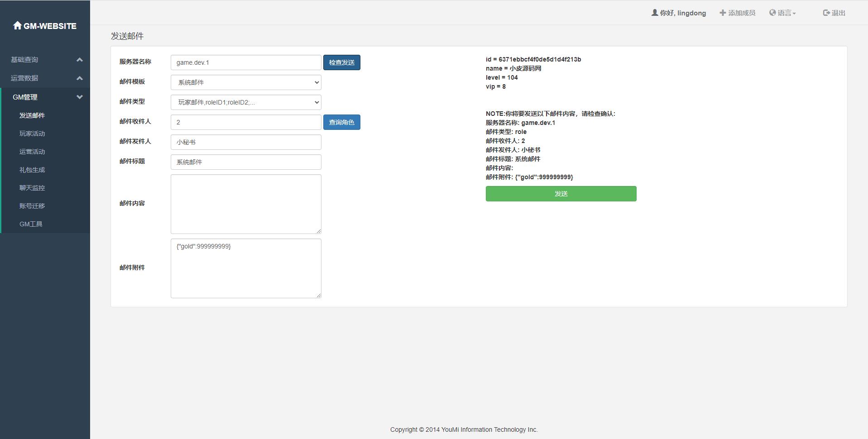This screenshot has width=868, height=439.
Task: Open the 礼包生成 gift generation page
Action: 32,169
